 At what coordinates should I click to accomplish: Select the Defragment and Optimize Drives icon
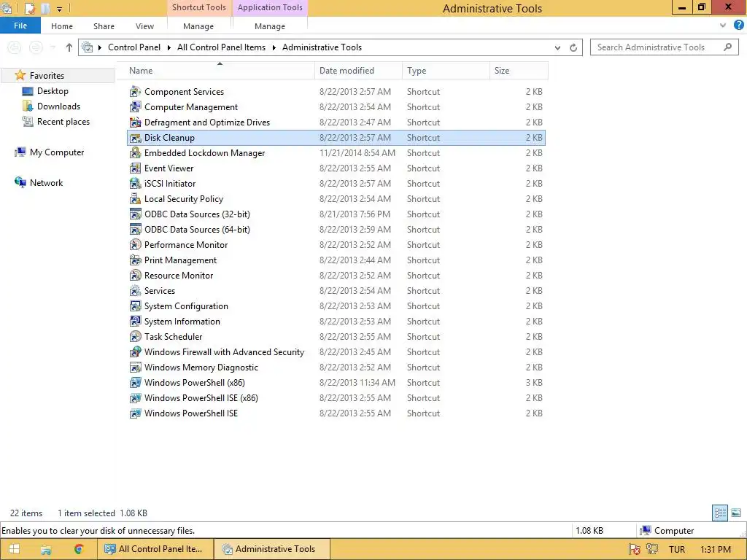tap(135, 122)
